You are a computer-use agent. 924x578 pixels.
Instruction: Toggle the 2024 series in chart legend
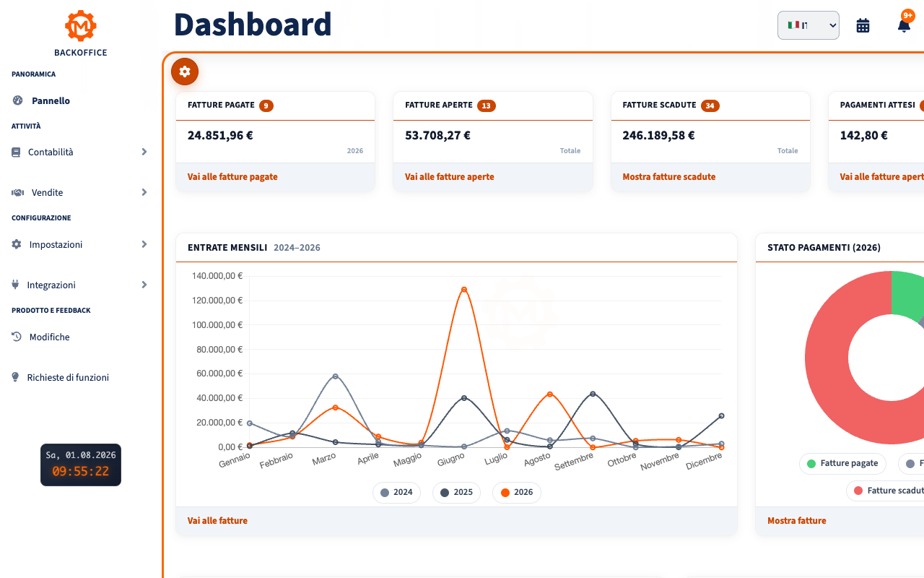396,493
